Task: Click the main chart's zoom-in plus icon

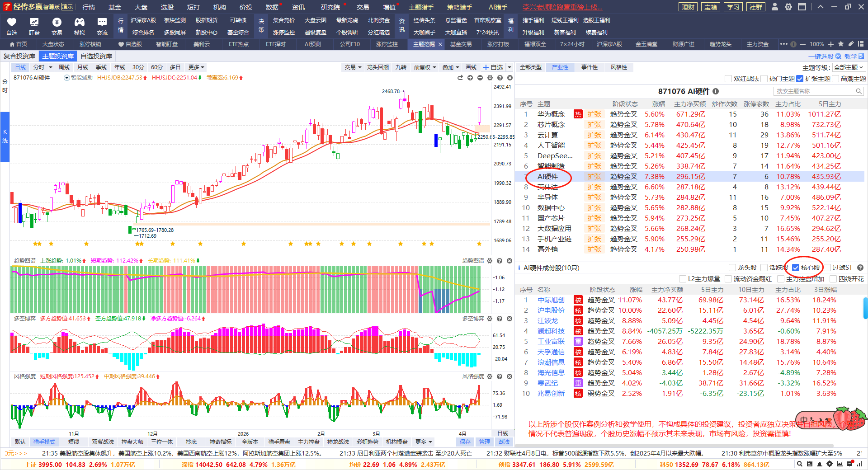Action: 470,78
